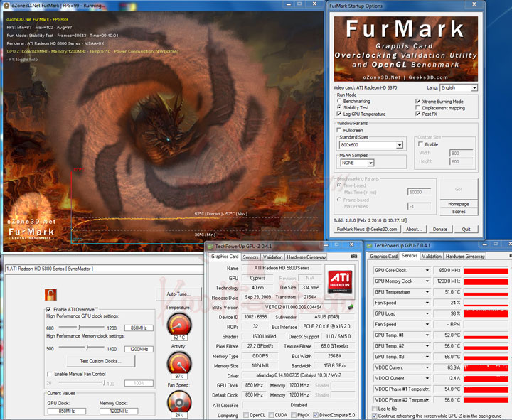The height and width of the screenshot is (420, 512).
Task: Expand the GPU Load sensor dropdown
Action: coord(427,313)
